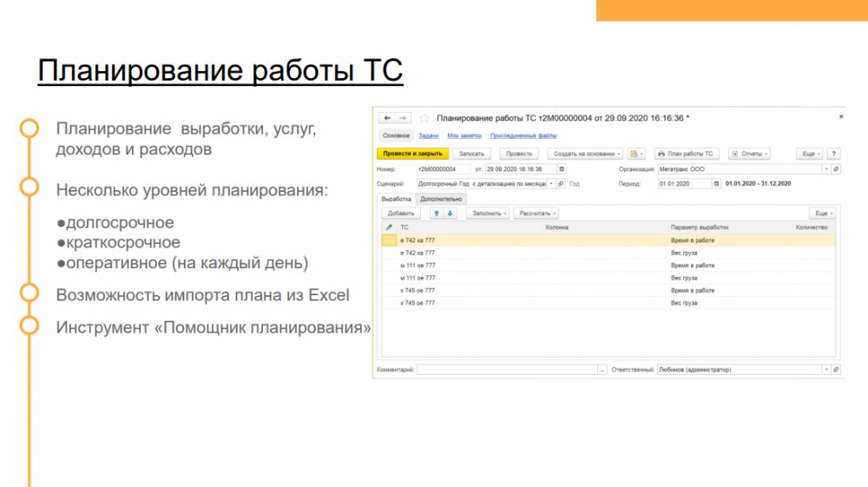Move row down with the blue arrow
This screenshot has width=868, height=487.
pos(450,213)
